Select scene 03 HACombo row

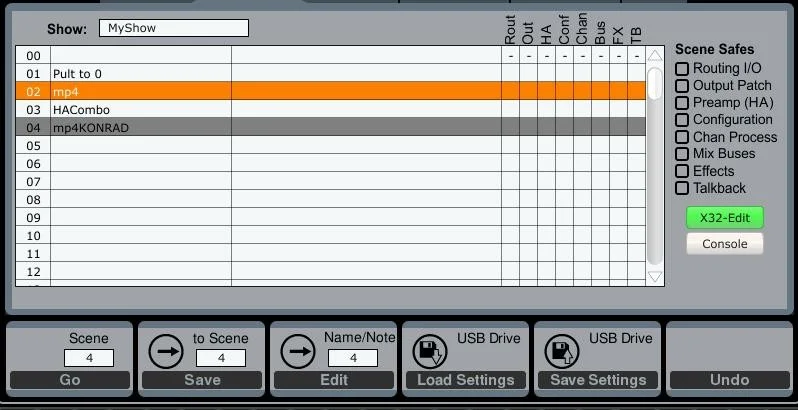[x=331, y=109]
